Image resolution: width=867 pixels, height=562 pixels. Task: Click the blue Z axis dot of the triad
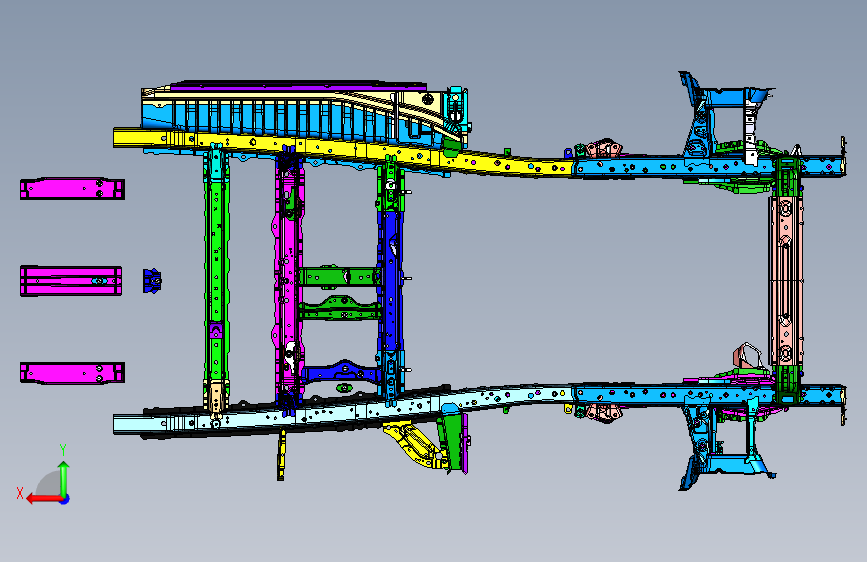[x=65, y=499]
